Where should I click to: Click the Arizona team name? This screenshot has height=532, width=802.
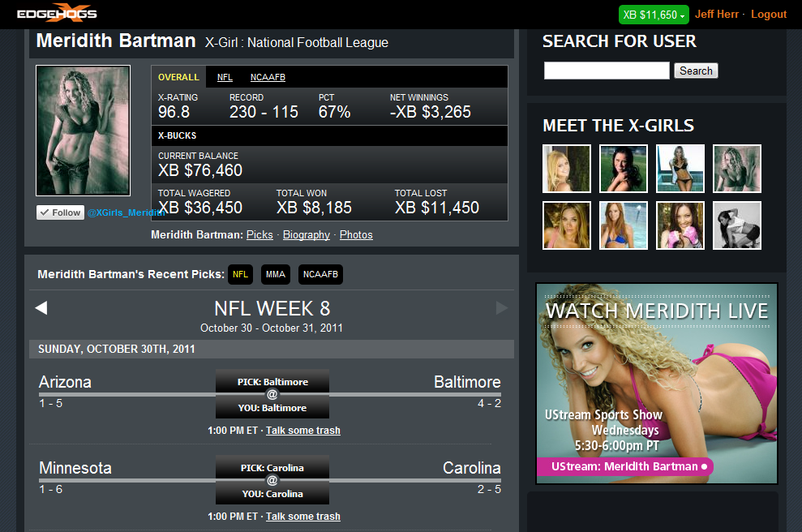tap(65, 382)
